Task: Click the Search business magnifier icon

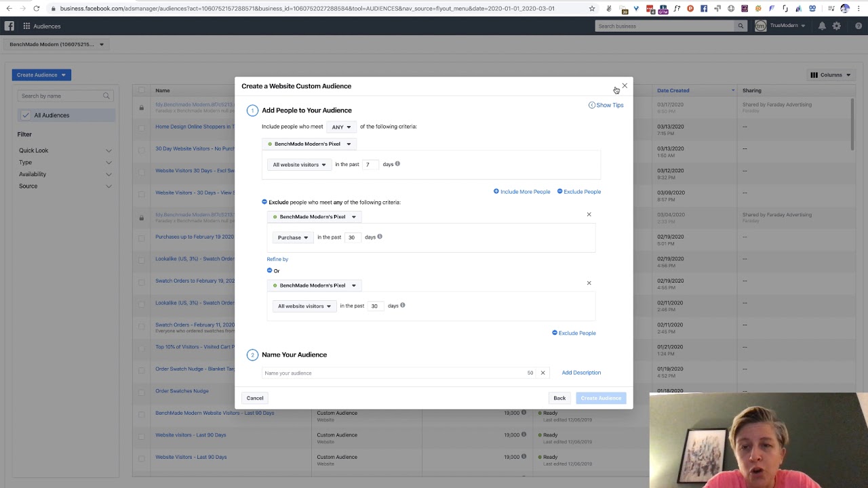Action: pyautogui.click(x=741, y=26)
